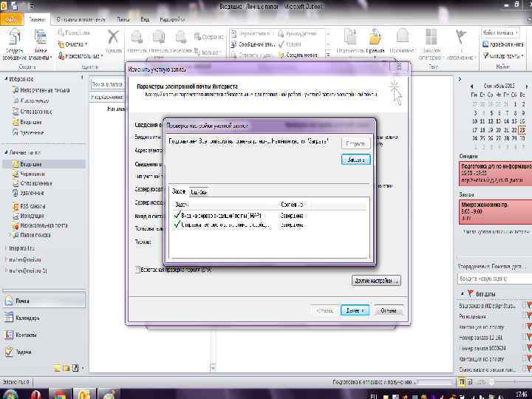Click the type a new task field
This screenshot has width=532, height=399.
494,279
